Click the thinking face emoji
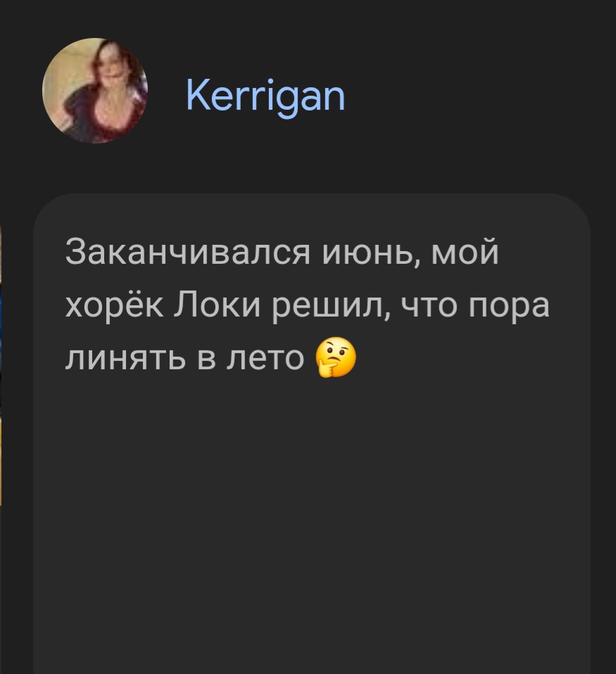Screen dimensions: 616x674 [336, 357]
